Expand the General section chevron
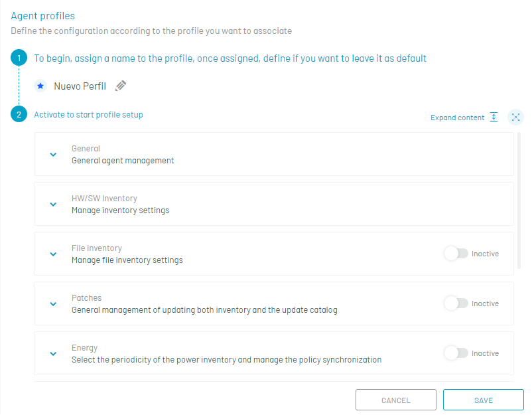The image size is (532, 419). pos(53,155)
